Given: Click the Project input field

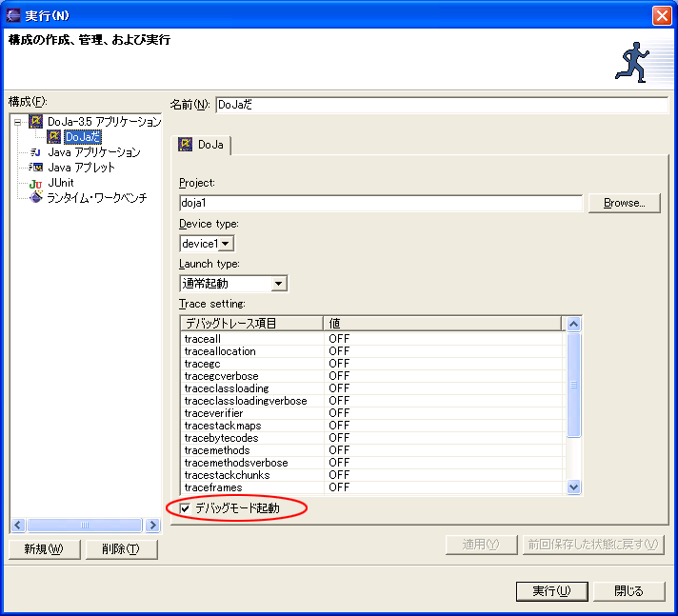Looking at the screenshot, I should pyautogui.click(x=381, y=203).
